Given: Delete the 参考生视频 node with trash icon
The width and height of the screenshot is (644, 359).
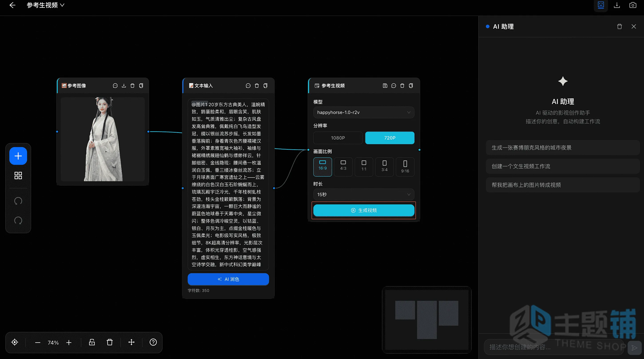Looking at the screenshot, I should tap(402, 86).
